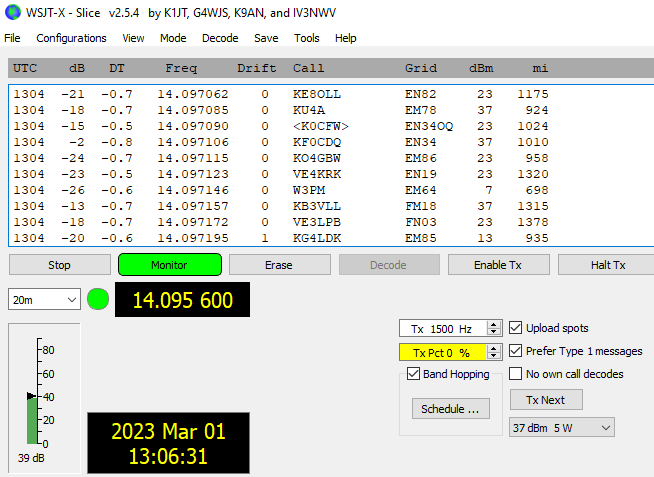Click the EN34OQ grid value

[x=429, y=126]
